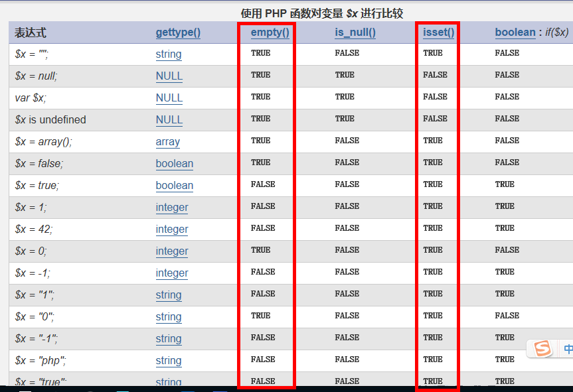The image size is (573, 392).
Task: Click the expression cell '$x = array();'
Action: (x=43, y=142)
